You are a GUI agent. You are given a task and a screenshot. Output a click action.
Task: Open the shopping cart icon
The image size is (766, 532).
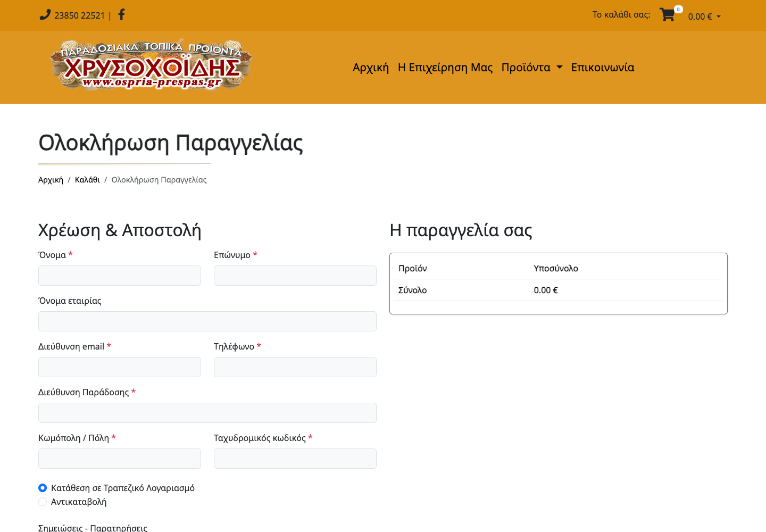click(667, 15)
